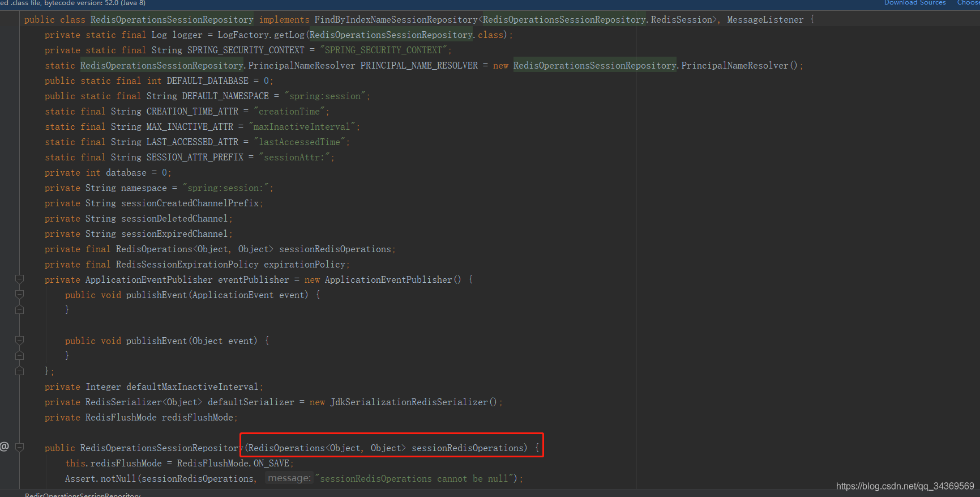The image size is (980, 497).
Task: Click the "sessionAttr:" string literal
Action: 294,158
